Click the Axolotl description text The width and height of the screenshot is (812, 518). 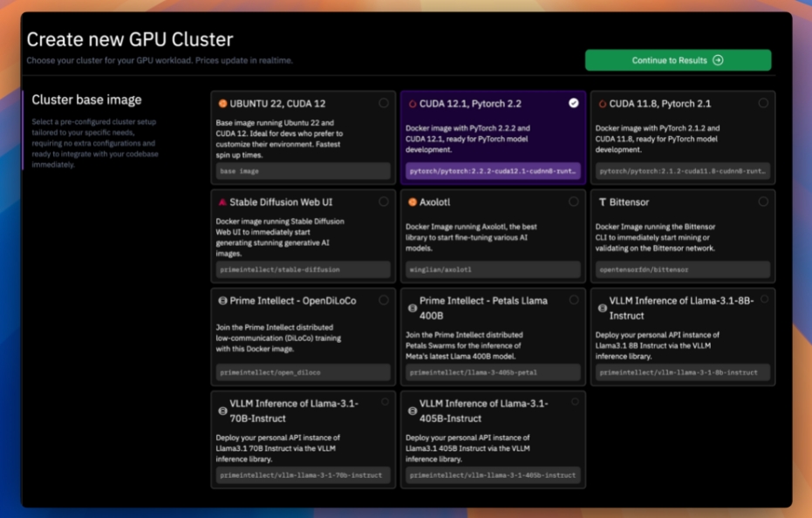471,237
